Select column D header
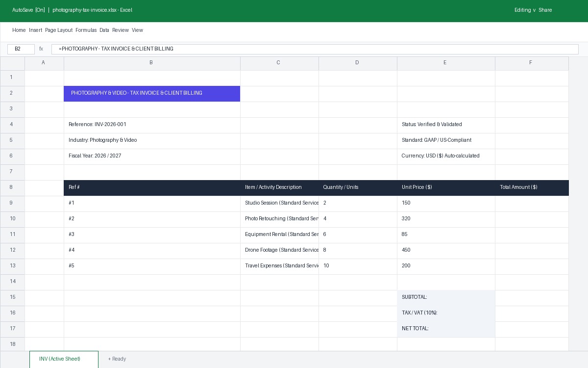 click(358, 63)
